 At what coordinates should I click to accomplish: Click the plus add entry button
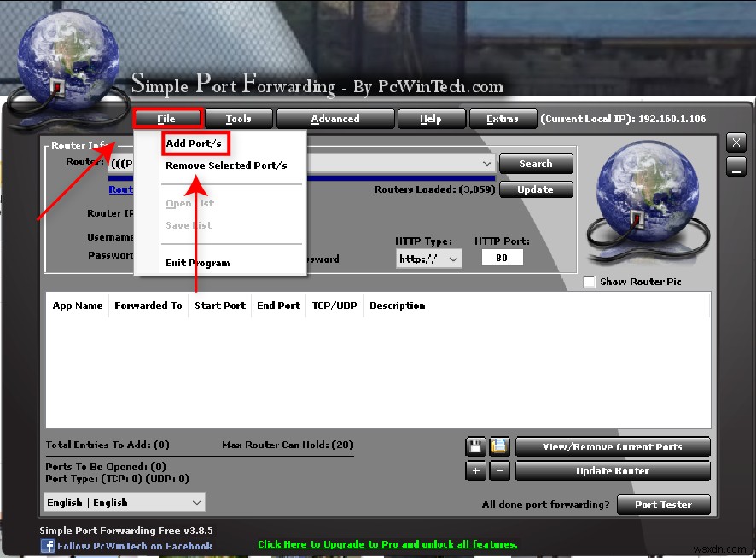coord(475,471)
